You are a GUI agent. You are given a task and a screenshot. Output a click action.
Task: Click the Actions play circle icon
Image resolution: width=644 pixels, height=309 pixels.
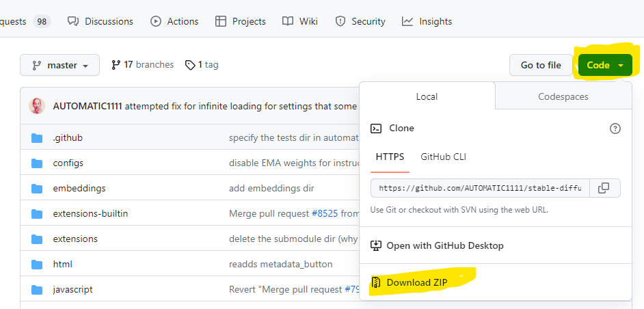[156, 21]
